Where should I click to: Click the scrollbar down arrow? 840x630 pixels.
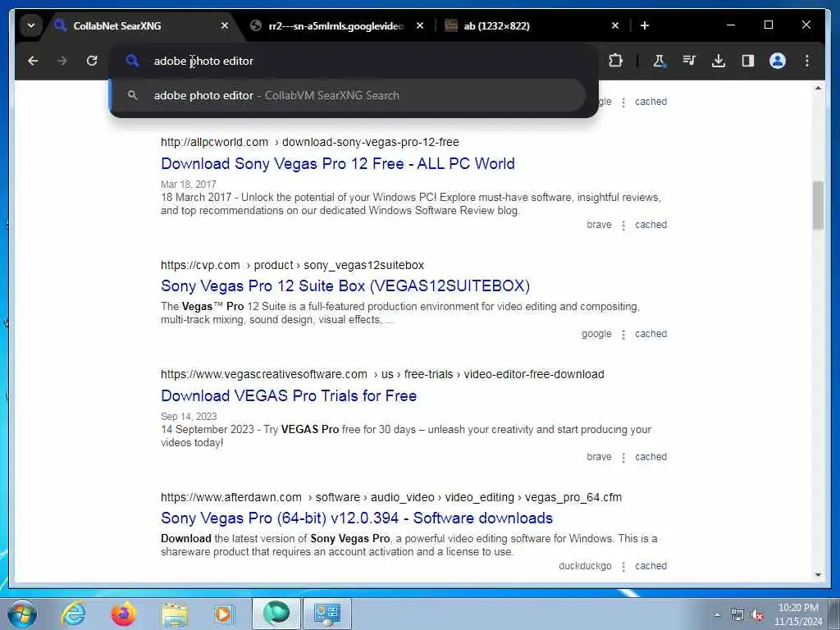pyautogui.click(x=818, y=575)
